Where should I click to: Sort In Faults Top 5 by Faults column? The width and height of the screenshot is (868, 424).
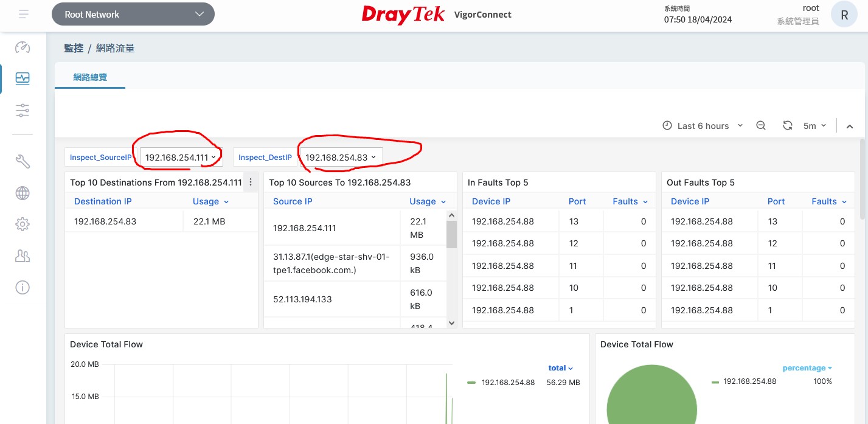tap(629, 201)
